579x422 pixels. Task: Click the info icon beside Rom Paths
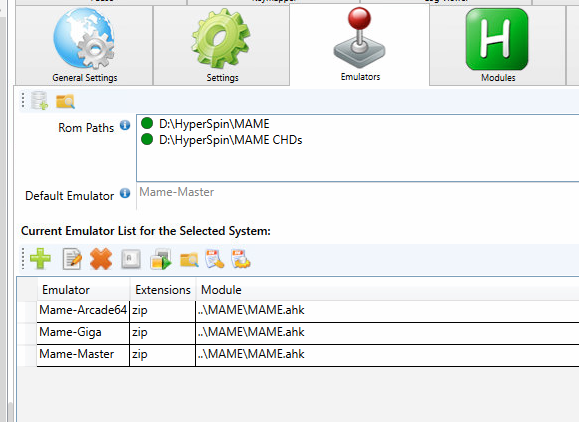point(125,126)
